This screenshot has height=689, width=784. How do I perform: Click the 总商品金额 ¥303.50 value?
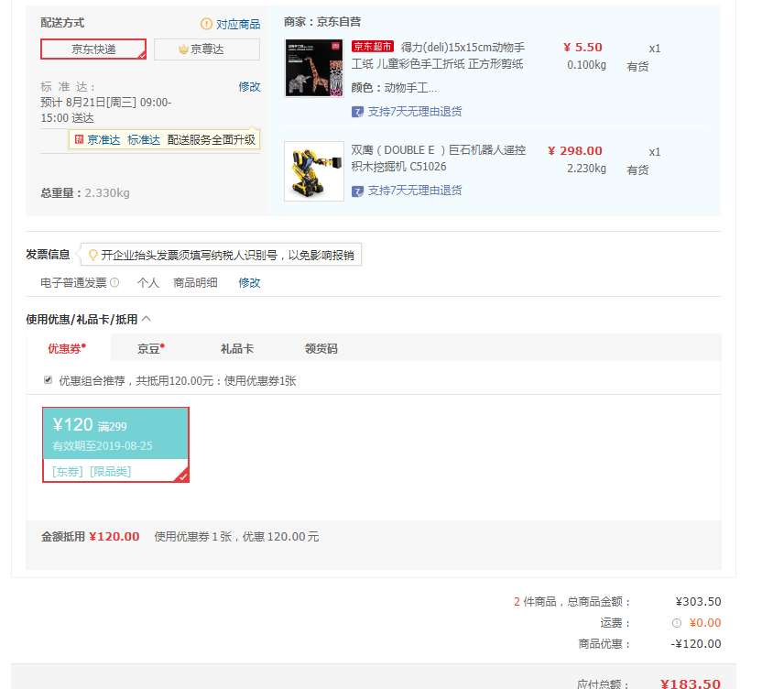(x=698, y=601)
